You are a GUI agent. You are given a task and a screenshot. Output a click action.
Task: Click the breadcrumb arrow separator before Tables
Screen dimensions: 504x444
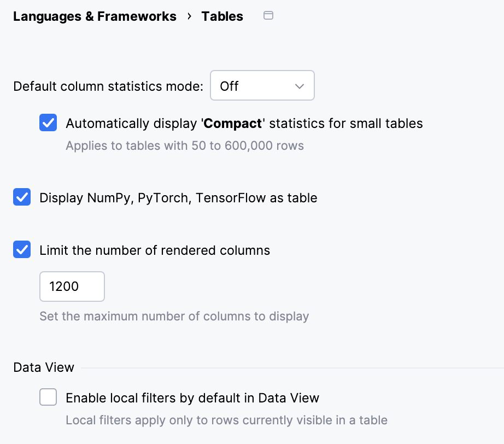pos(189,16)
